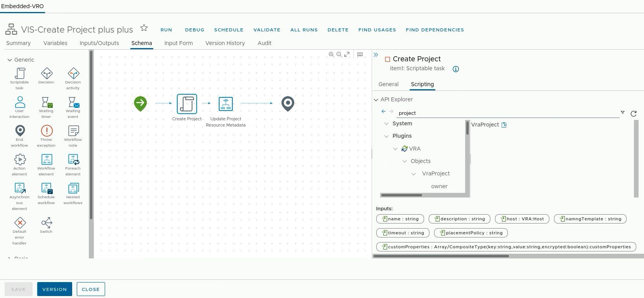The height and width of the screenshot is (298, 644).
Task: Click the CLOSE button
Action: pos(91,289)
